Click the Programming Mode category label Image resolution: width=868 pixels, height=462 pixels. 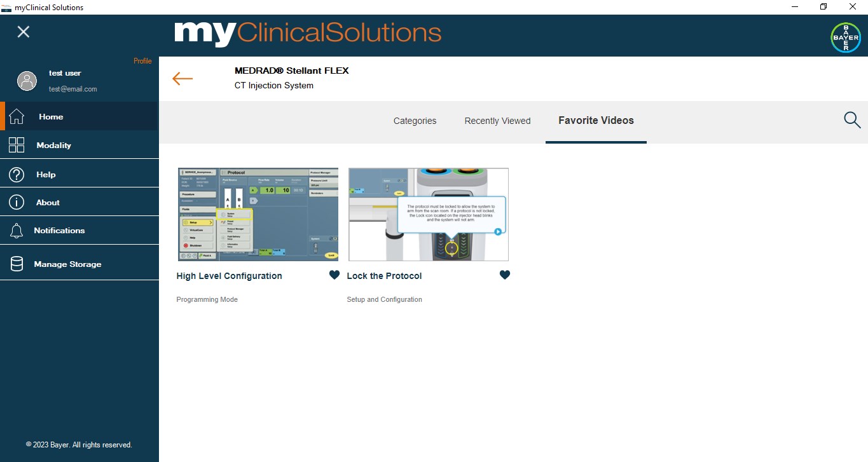click(207, 299)
